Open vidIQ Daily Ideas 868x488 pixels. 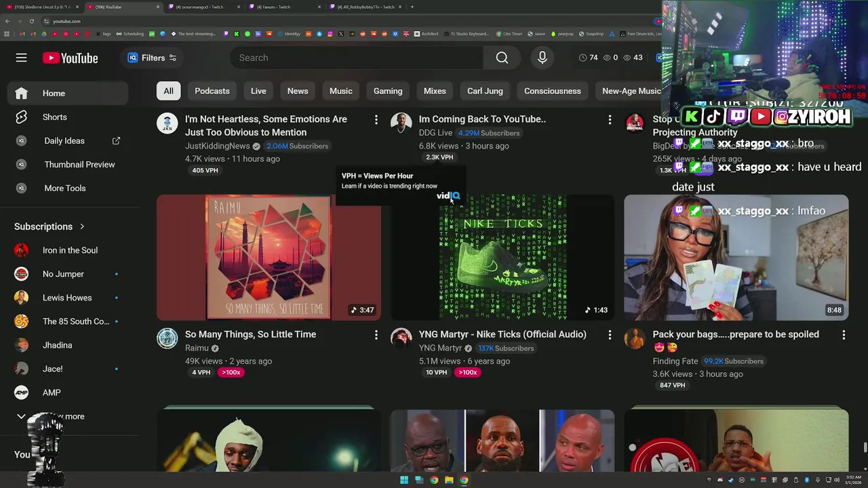pyautogui.click(x=64, y=141)
